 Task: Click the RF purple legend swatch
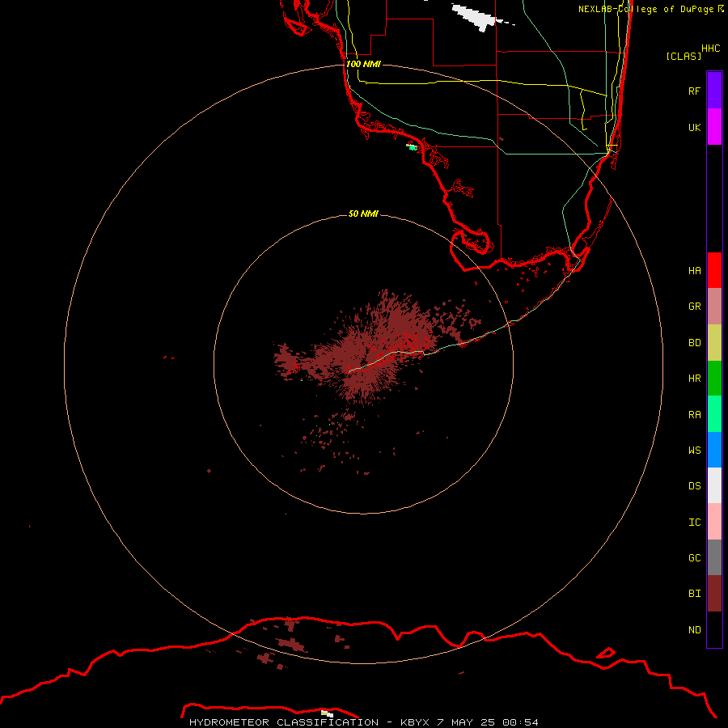pyautogui.click(x=714, y=91)
